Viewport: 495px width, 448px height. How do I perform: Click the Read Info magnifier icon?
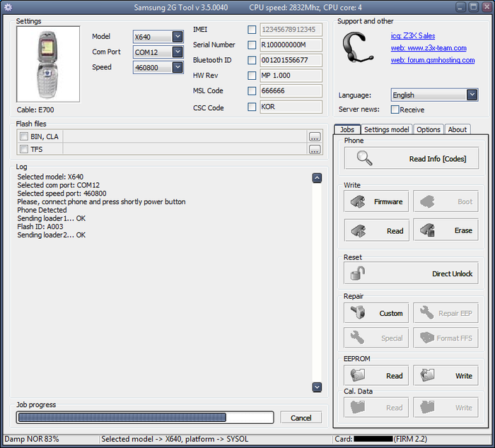[364, 159]
